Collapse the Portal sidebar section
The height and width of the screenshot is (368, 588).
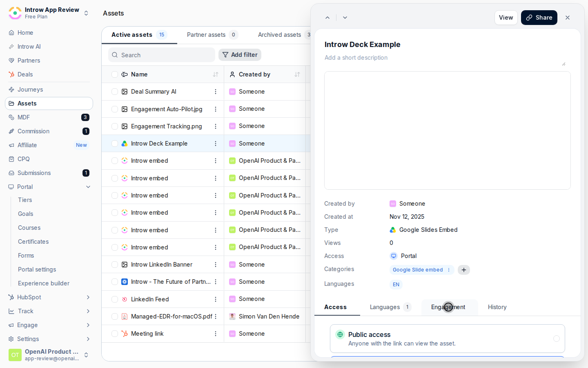pos(88,187)
